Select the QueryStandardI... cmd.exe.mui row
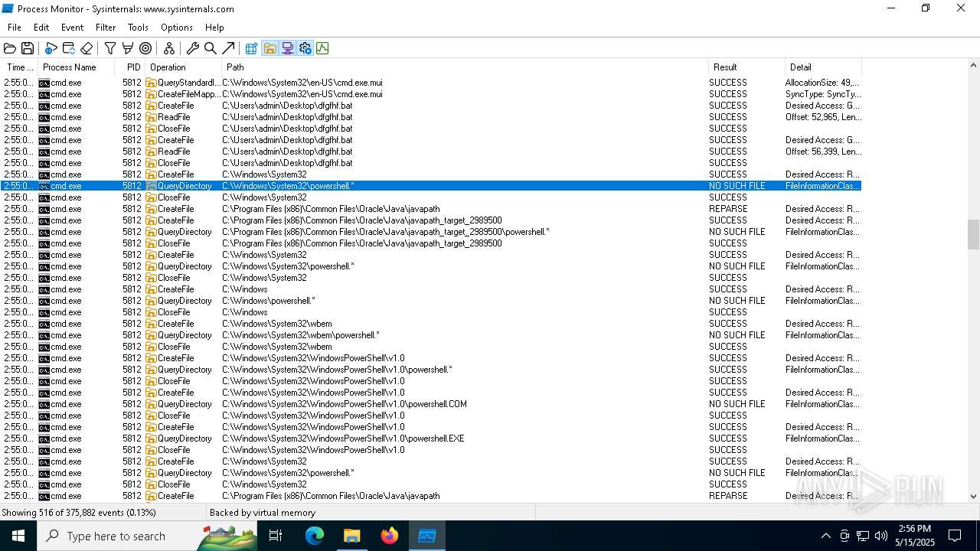Screen dimensions: 980x551 [431, 83]
